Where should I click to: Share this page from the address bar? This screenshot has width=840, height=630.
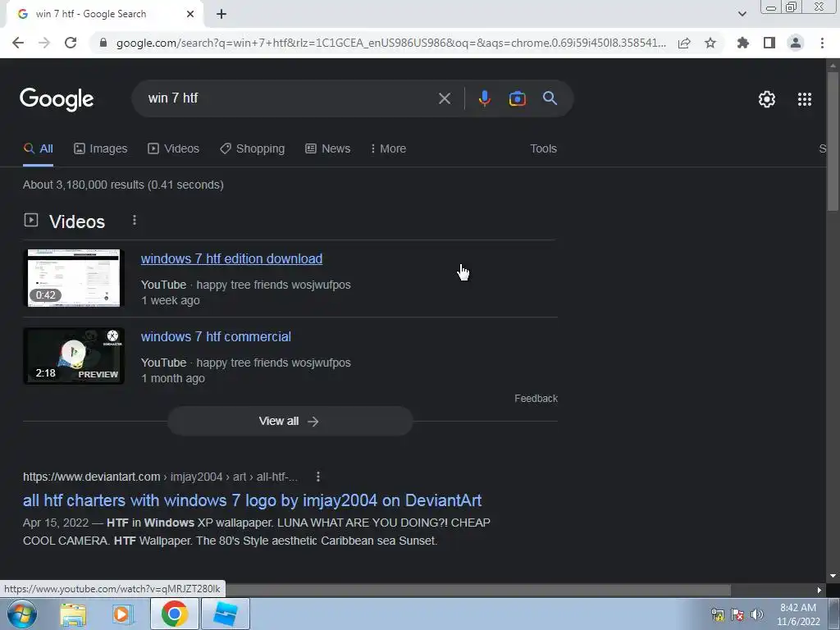point(684,43)
